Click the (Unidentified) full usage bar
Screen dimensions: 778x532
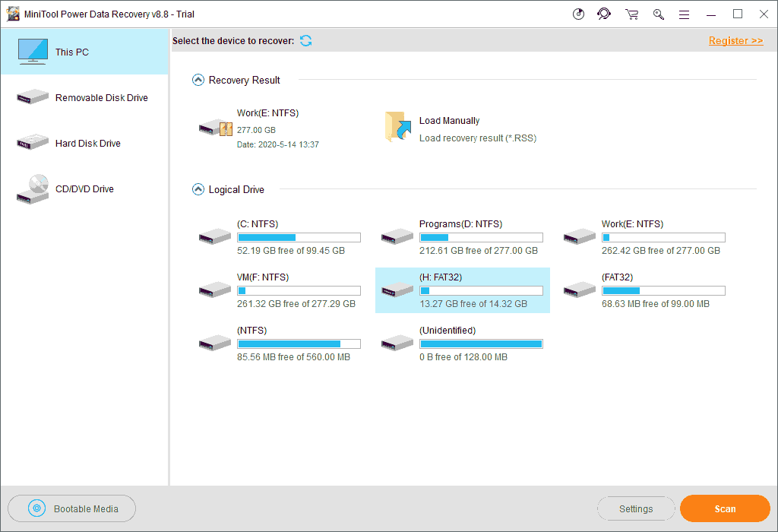(x=481, y=344)
